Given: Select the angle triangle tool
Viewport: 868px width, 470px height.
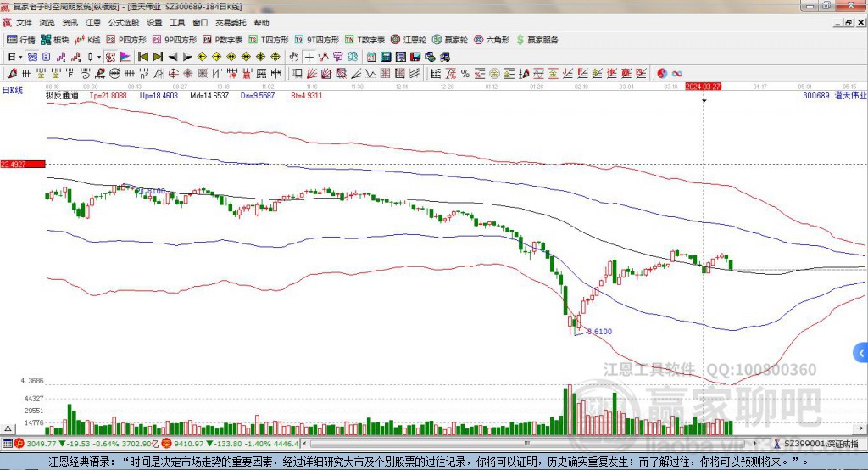Looking at the screenshot, I should tap(158, 73).
